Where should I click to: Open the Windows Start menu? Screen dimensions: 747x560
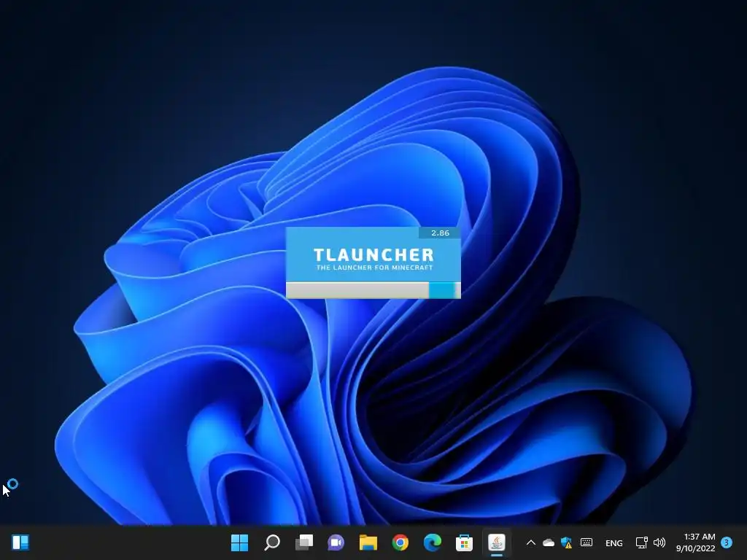coord(239,542)
